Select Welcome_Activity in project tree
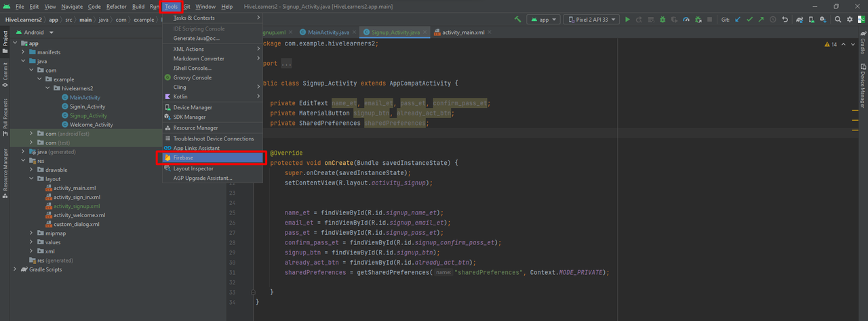The width and height of the screenshot is (868, 321). coord(91,125)
